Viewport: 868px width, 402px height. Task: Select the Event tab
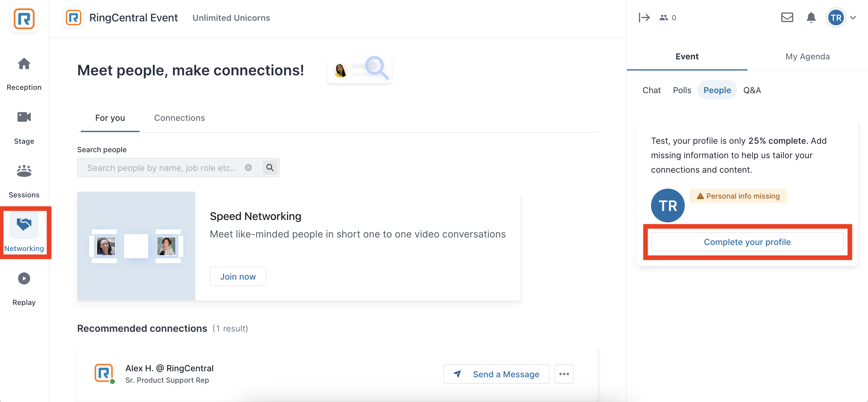click(x=687, y=56)
